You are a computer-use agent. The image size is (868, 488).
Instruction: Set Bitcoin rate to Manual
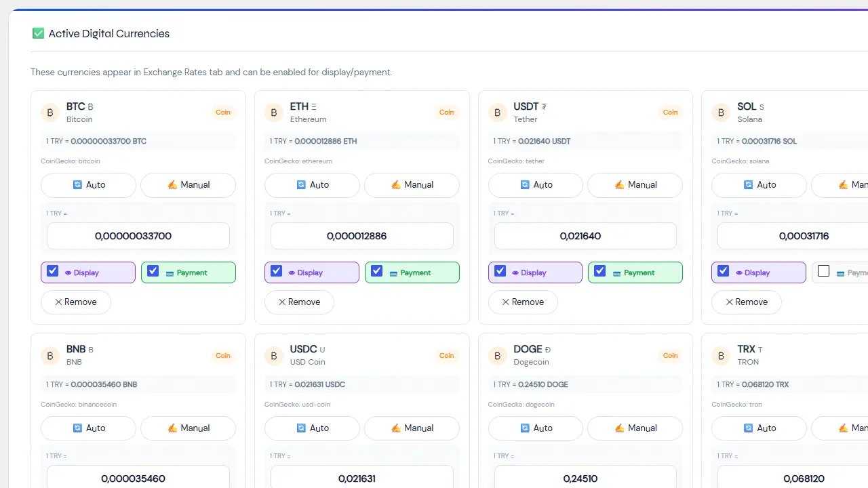click(x=189, y=185)
